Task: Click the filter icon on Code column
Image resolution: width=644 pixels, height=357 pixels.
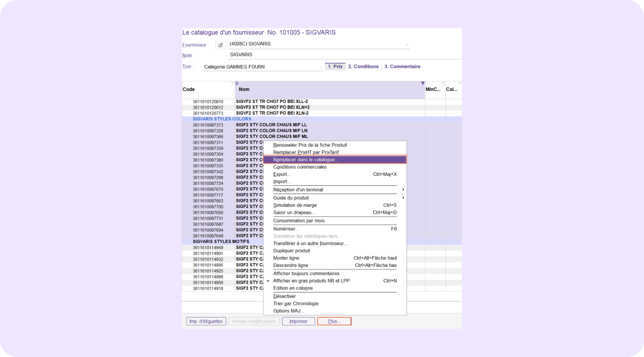Action: coord(232,84)
